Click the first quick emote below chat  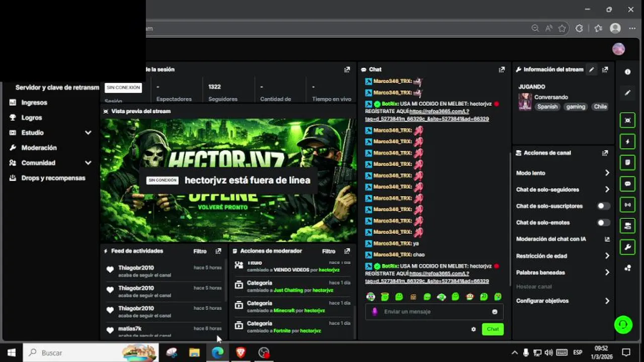click(371, 297)
